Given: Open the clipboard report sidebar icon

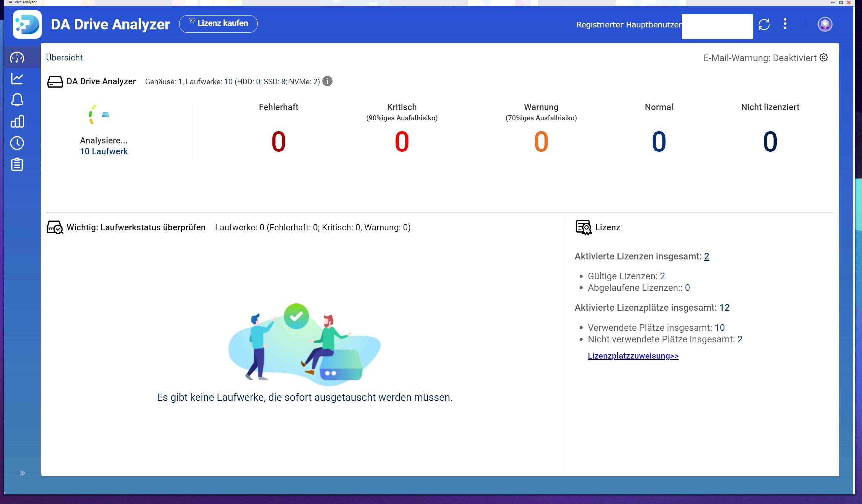Looking at the screenshot, I should [17, 165].
